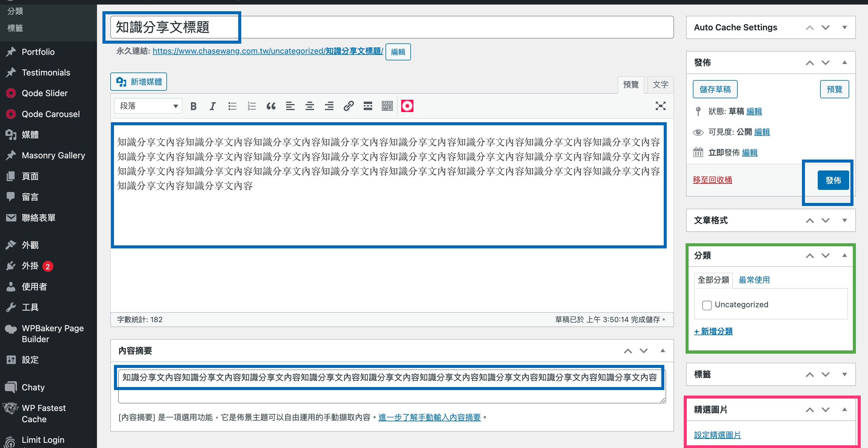Align text right
The height and width of the screenshot is (448, 868).
[x=329, y=106]
